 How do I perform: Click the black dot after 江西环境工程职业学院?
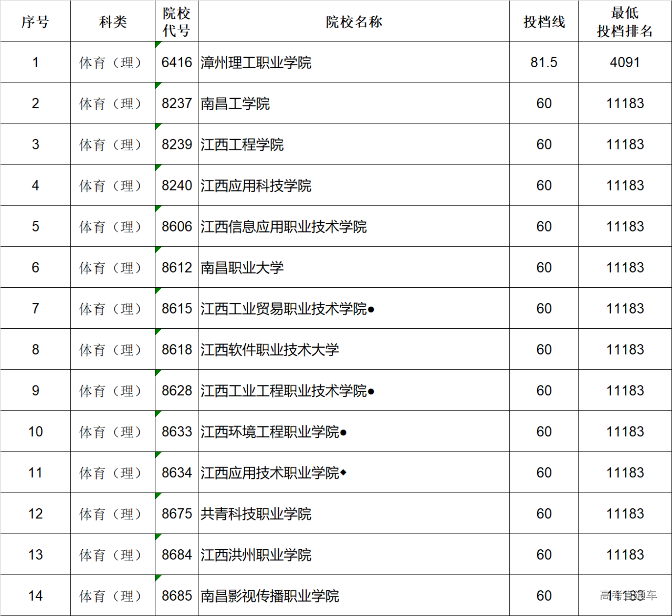pos(343,433)
